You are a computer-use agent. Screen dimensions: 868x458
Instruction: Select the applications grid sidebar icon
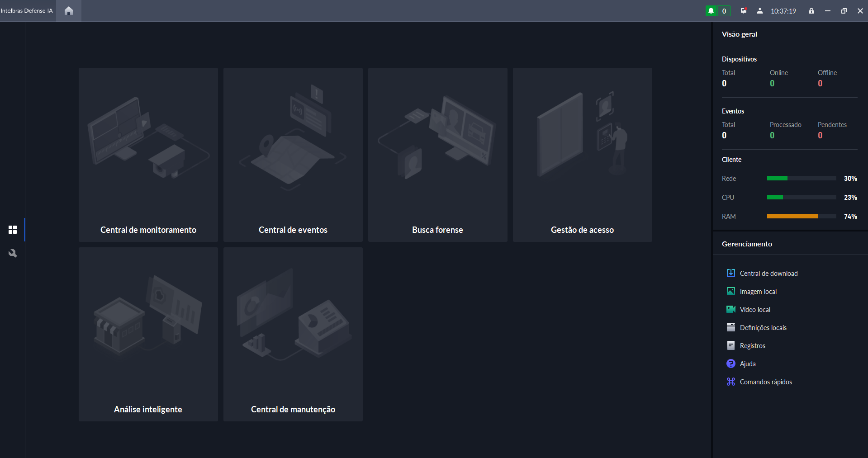pos(13,230)
